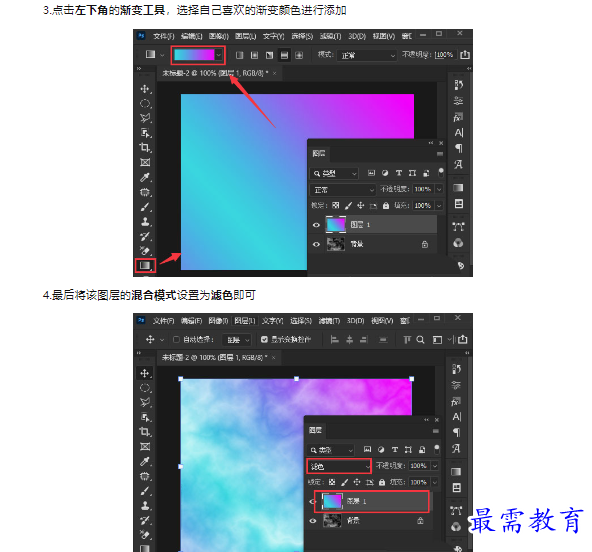Image resolution: width=592 pixels, height=552 pixels.
Task: Open 文字(Y) menu in step 3 screenshot
Action: coord(273,36)
